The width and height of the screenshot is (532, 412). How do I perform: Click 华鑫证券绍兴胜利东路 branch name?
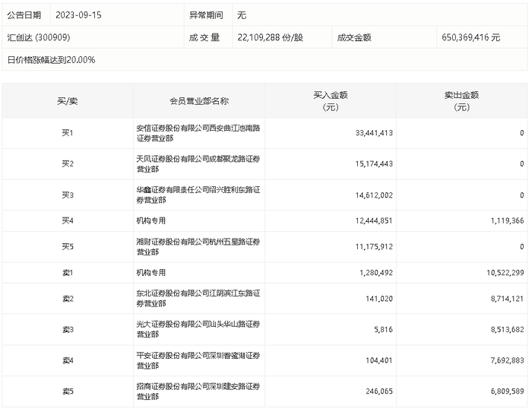coord(198,195)
